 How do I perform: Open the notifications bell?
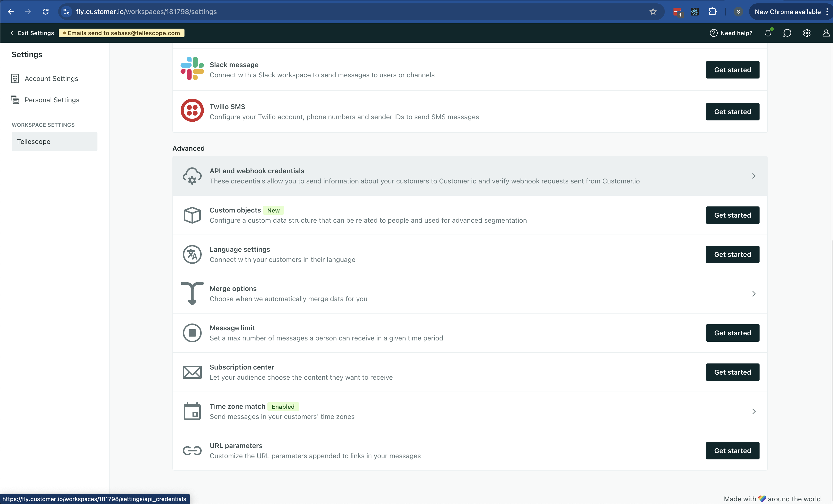tap(768, 33)
